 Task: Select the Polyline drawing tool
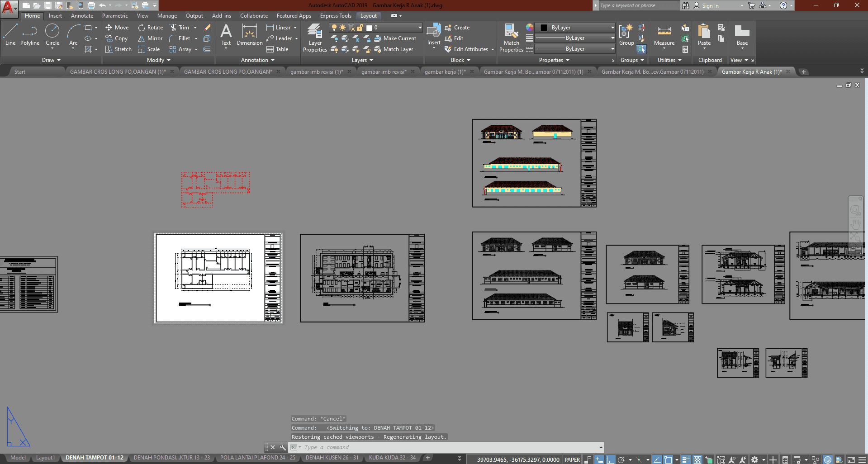point(30,35)
